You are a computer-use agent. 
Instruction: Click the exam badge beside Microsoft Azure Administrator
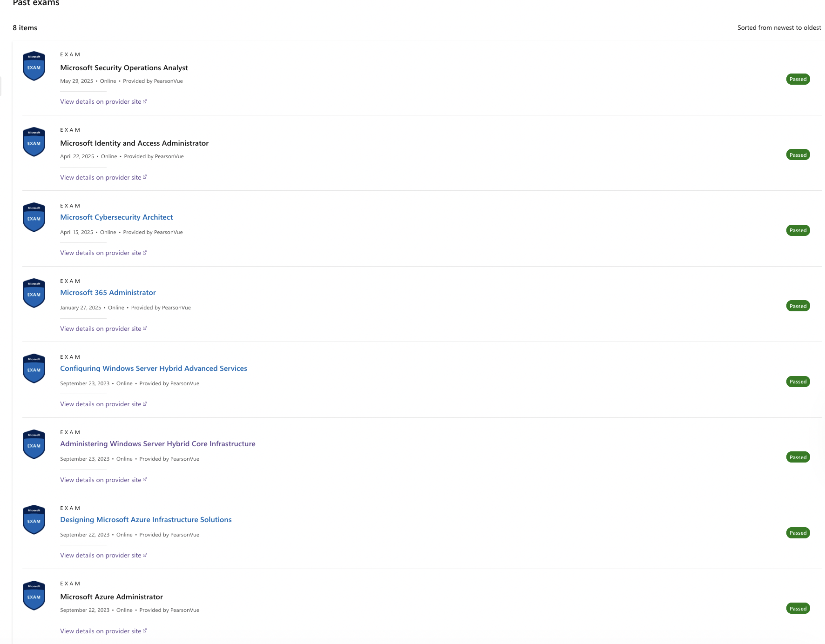(34, 596)
